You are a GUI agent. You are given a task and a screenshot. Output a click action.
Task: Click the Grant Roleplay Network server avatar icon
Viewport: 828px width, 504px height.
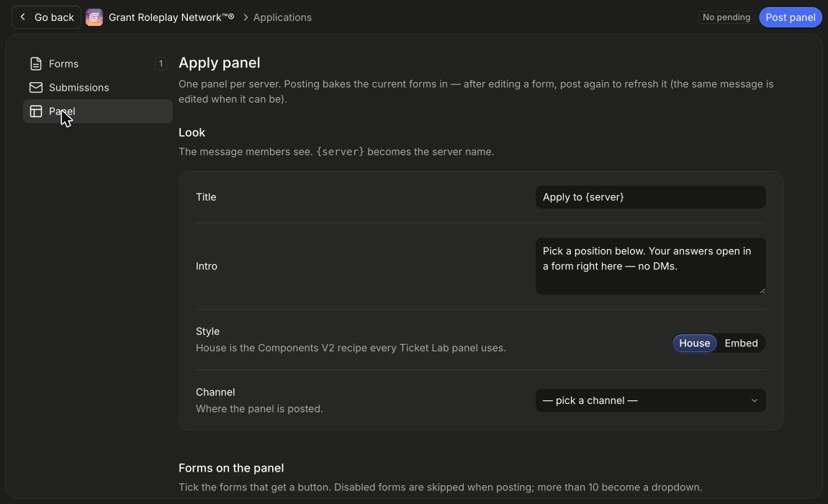[x=94, y=17]
